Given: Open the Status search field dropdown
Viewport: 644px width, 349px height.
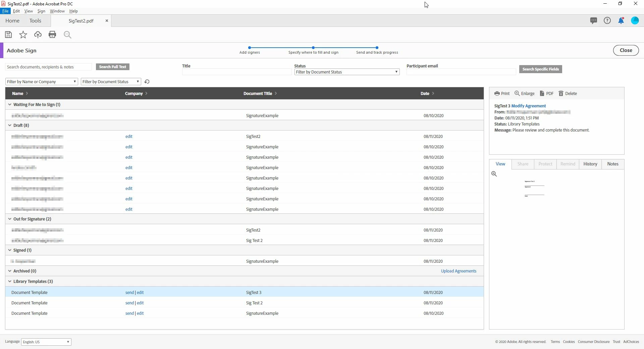Looking at the screenshot, I should click(x=347, y=72).
